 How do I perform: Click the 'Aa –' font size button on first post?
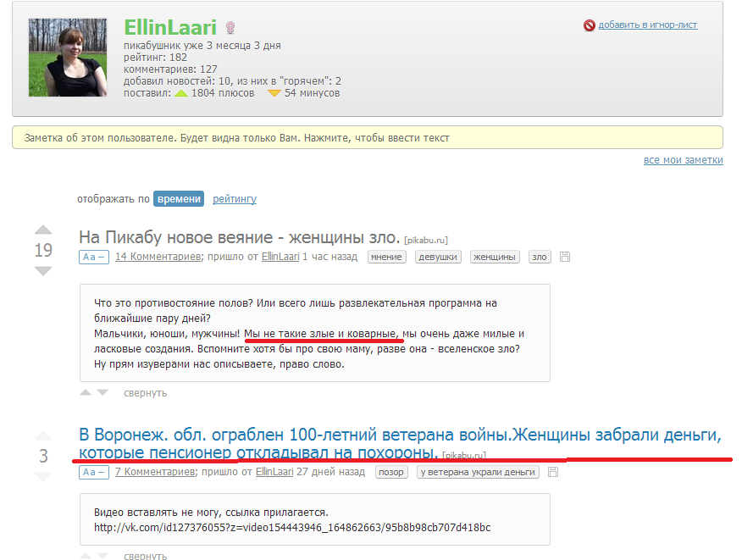[93, 257]
